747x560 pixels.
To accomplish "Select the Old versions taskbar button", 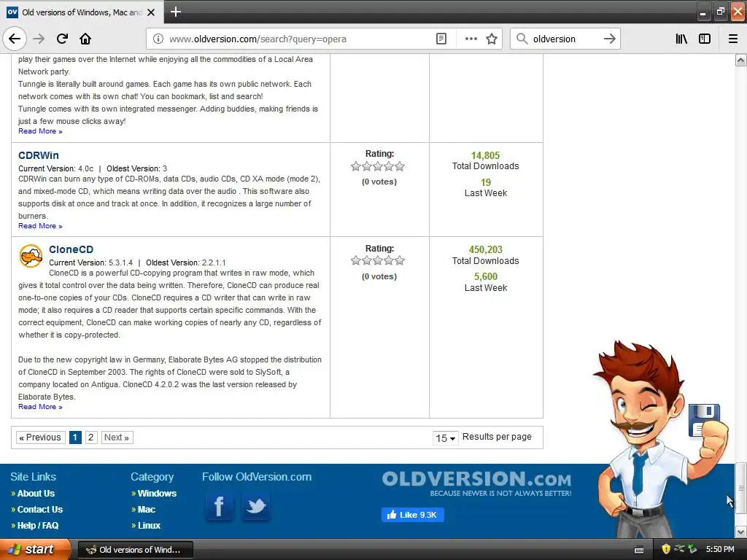I will click(135, 550).
